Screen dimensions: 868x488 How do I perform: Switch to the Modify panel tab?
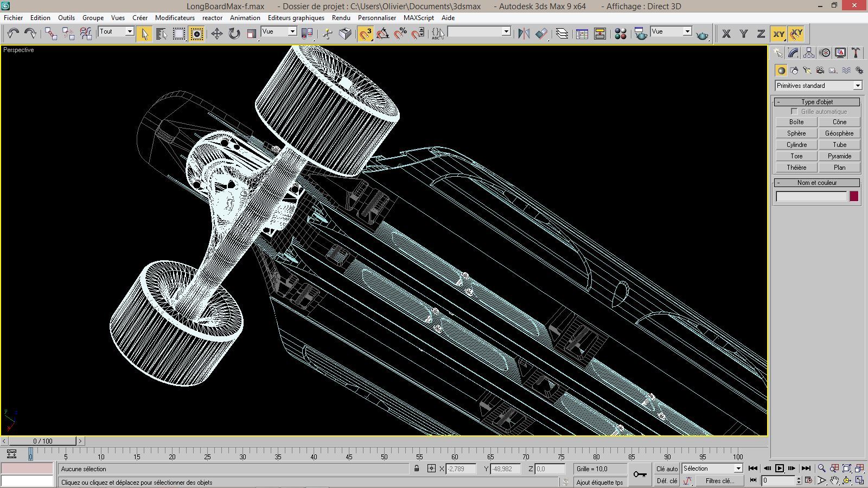(793, 53)
